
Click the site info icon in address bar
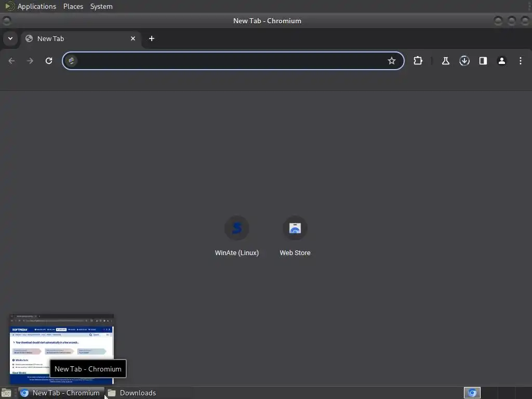coord(71,61)
